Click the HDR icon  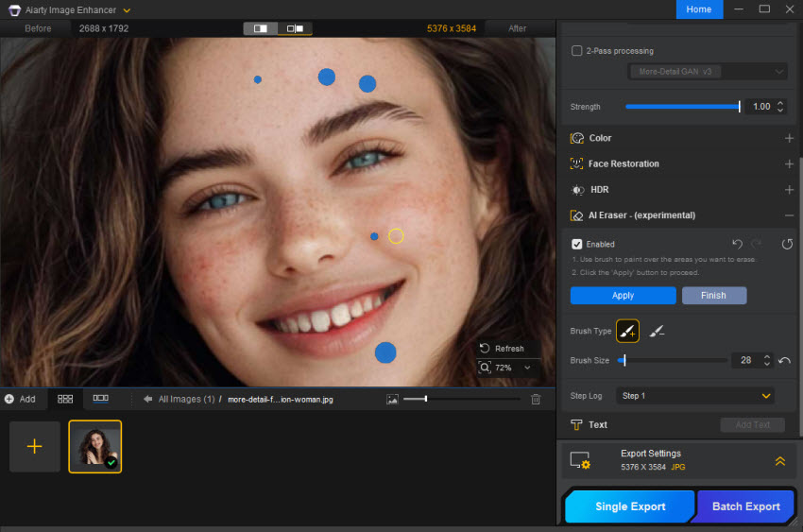[x=577, y=190]
